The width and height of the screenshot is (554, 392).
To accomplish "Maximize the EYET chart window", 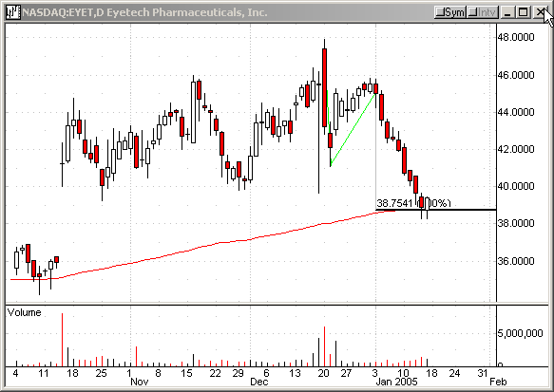I will [523, 12].
